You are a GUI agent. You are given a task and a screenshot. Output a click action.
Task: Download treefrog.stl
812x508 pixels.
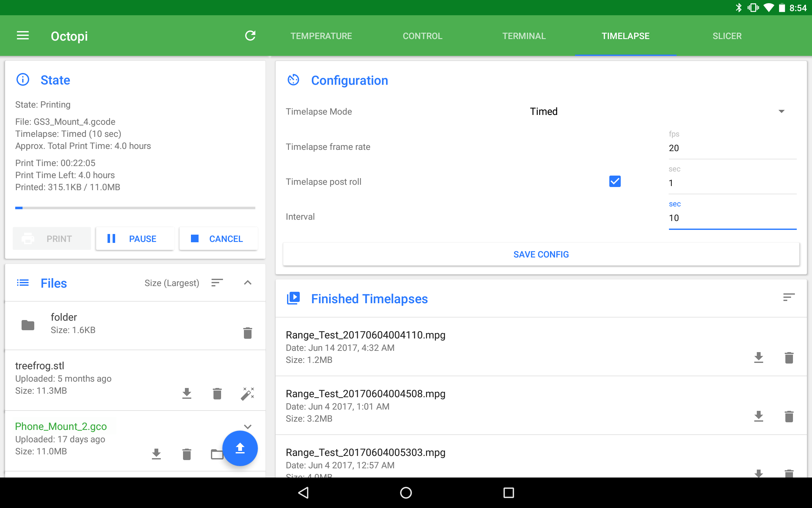[187, 393]
